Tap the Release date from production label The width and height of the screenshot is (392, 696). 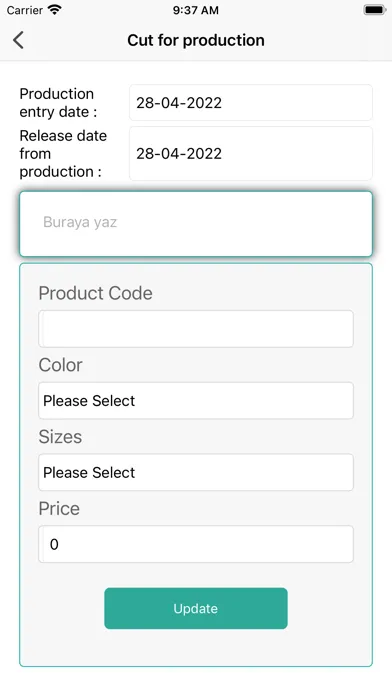coord(63,154)
